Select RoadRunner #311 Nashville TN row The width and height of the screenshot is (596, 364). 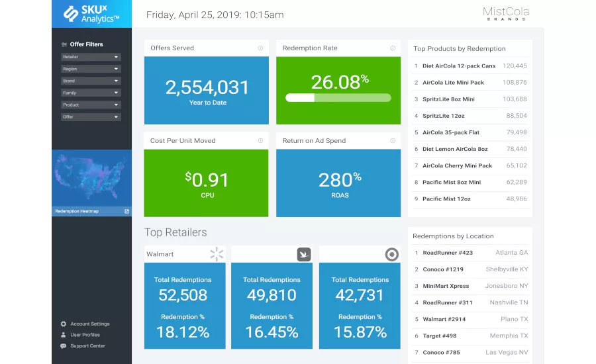[471, 302]
